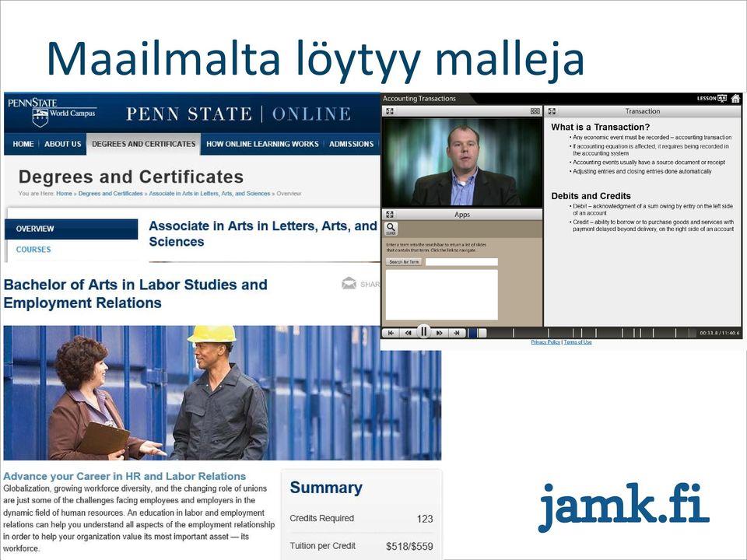Skip to the end of the lesson
This screenshot has height=560, width=747.
(x=457, y=333)
